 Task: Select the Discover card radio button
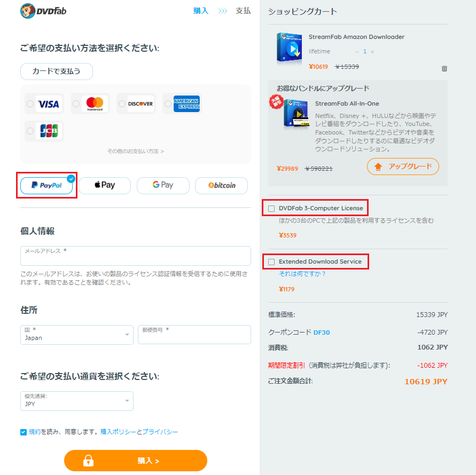(122, 104)
